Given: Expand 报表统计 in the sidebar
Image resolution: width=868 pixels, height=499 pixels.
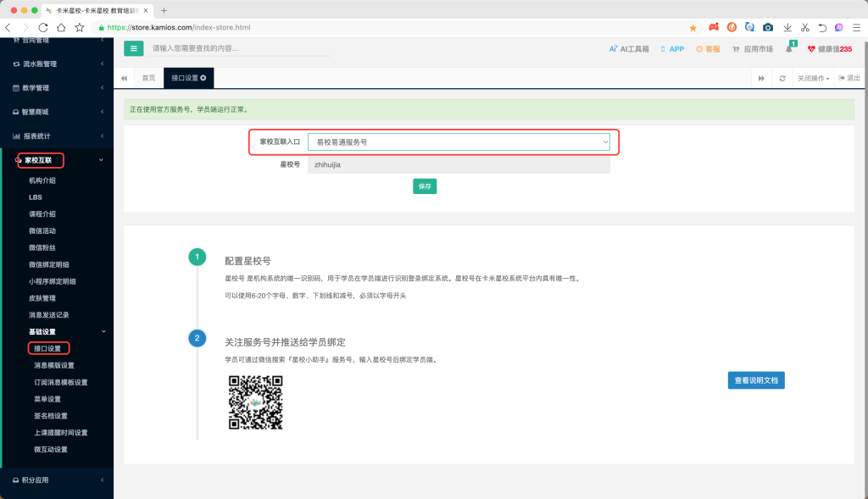Looking at the screenshot, I should 57,136.
